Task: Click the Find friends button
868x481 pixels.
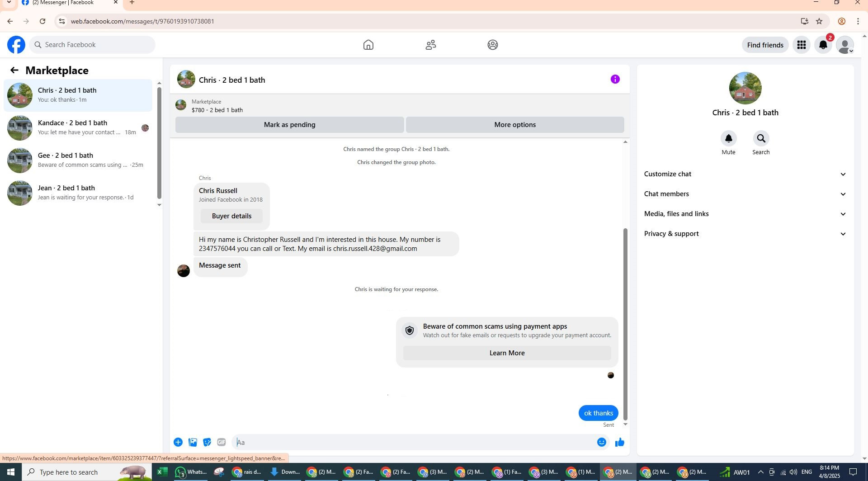Action: click(x=765, y=45)
